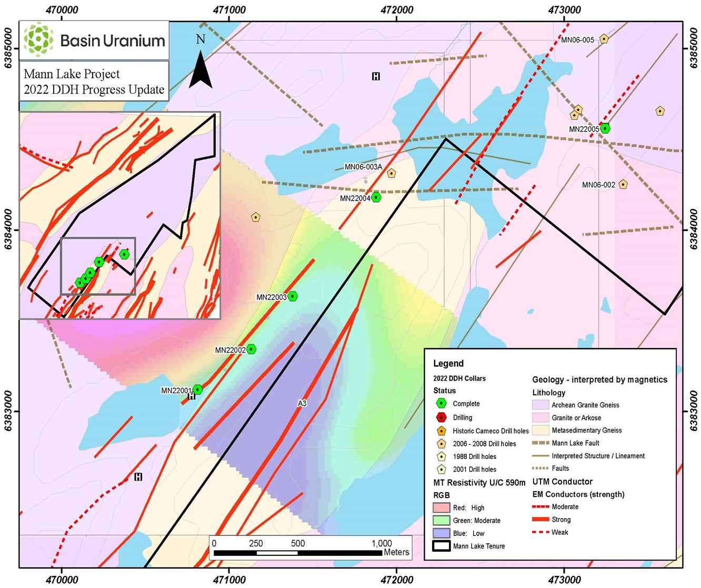This screenshot has width=701, height=588.
Task: Click the red Drilling hexagon in legend
Action: tap(442, 417)
